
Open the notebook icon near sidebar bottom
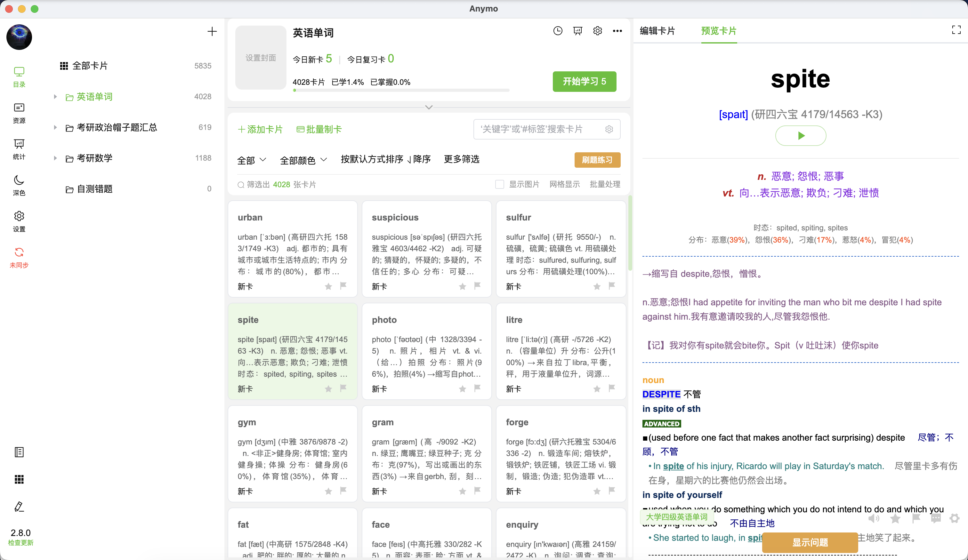(x=19, y=452)
